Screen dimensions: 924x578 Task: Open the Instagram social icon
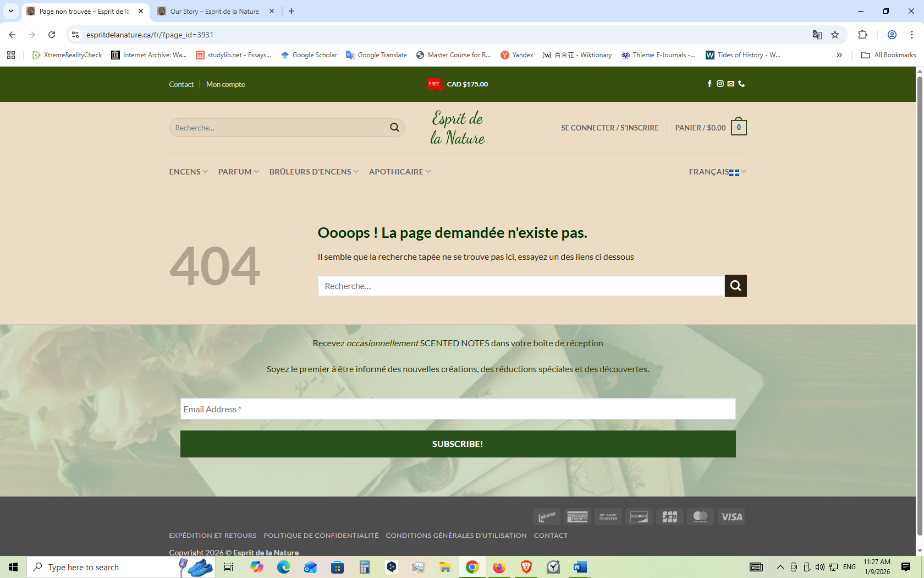tap(720, 84)
